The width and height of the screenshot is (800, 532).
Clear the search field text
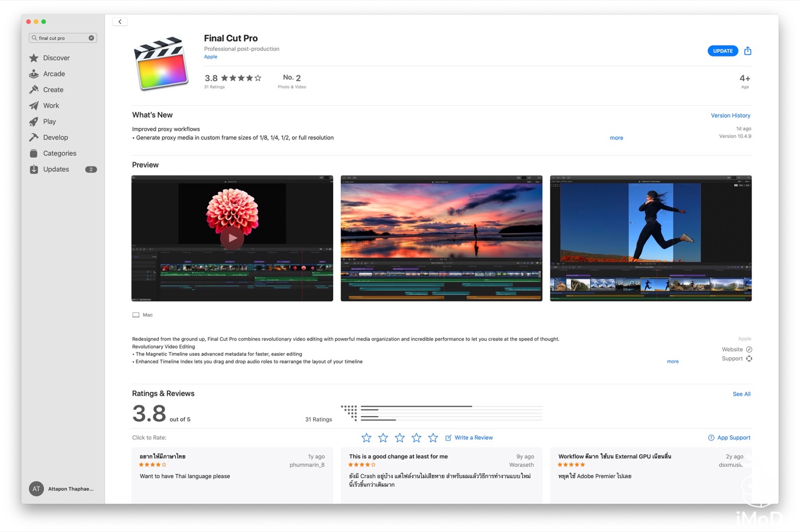point(91,38)
